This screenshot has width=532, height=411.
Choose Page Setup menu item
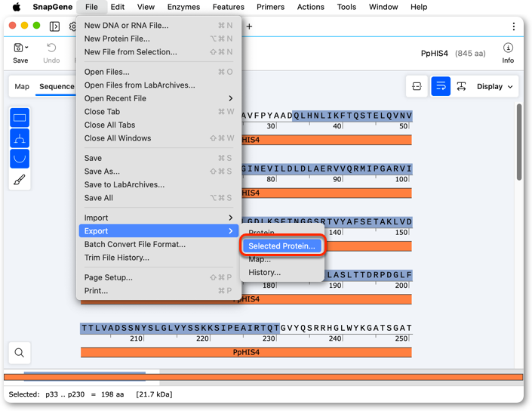[158, 277]
